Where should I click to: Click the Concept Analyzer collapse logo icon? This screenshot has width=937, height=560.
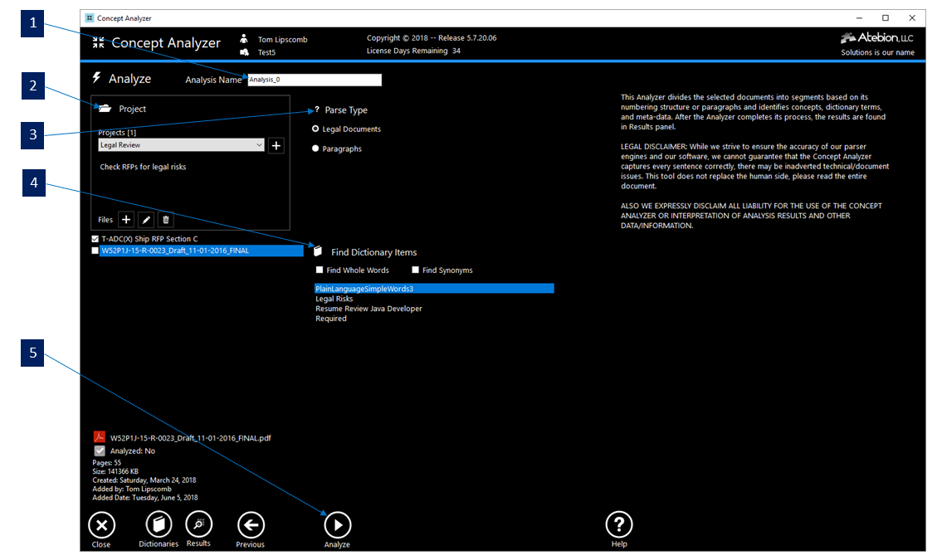click(x=99, y=42)
